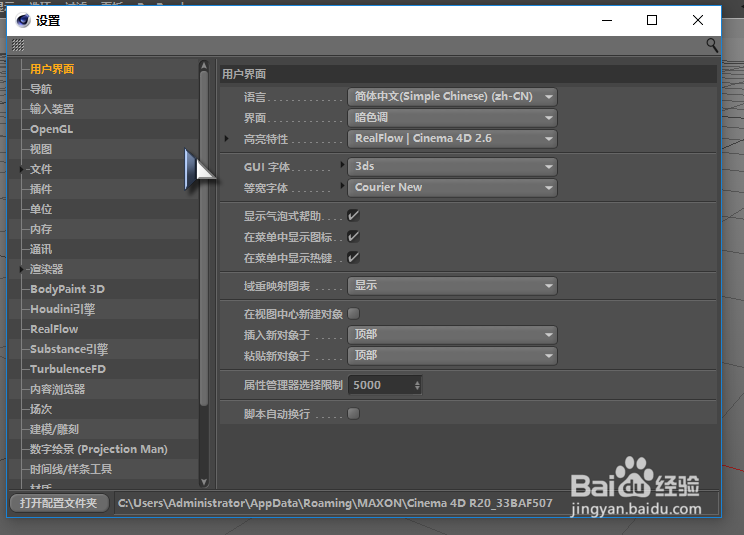Click the 属性管理器选择限制 value field

(382, 385)
